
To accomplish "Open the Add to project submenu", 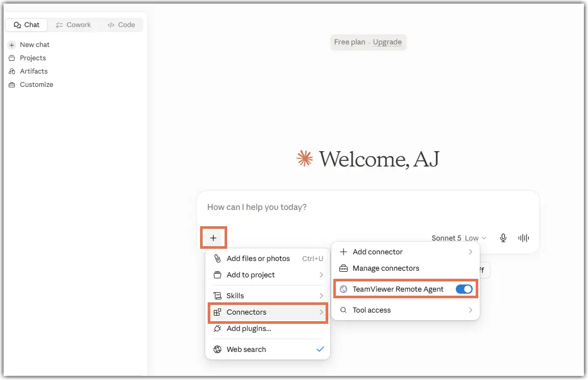I will [268, 275].
